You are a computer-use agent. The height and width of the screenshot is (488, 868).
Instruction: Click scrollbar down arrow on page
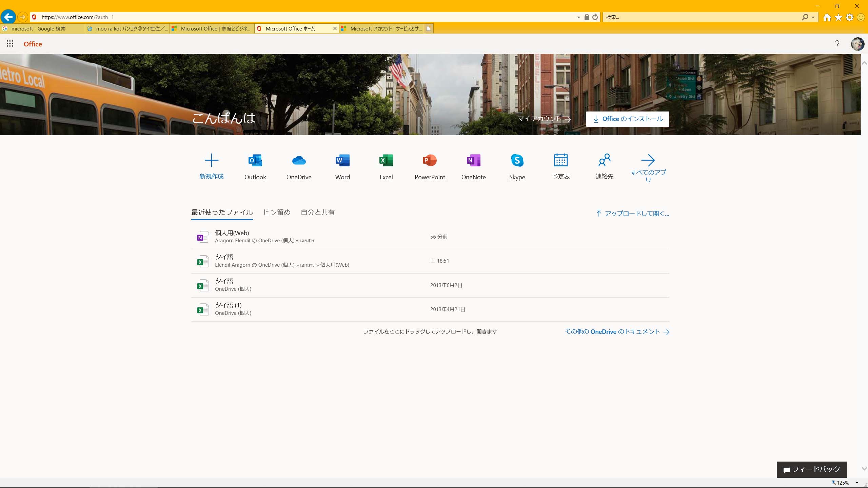pos(864,469)
